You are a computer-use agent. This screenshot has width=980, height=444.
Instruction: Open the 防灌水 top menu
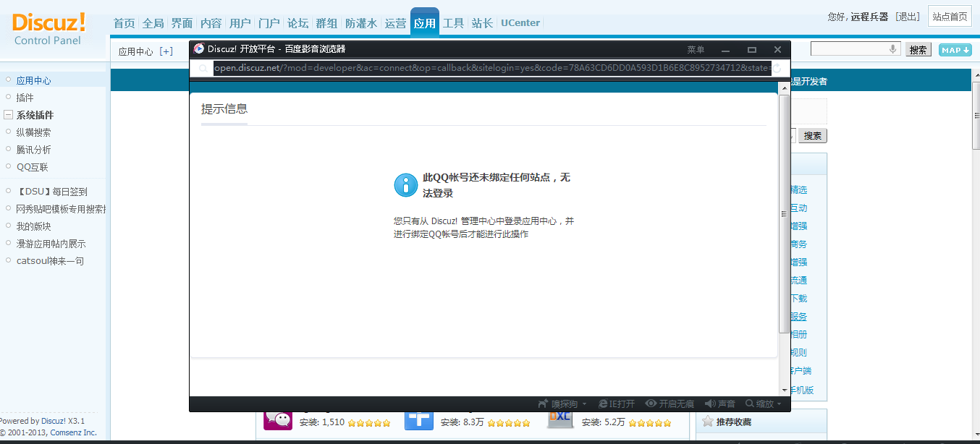coord(361,23)
